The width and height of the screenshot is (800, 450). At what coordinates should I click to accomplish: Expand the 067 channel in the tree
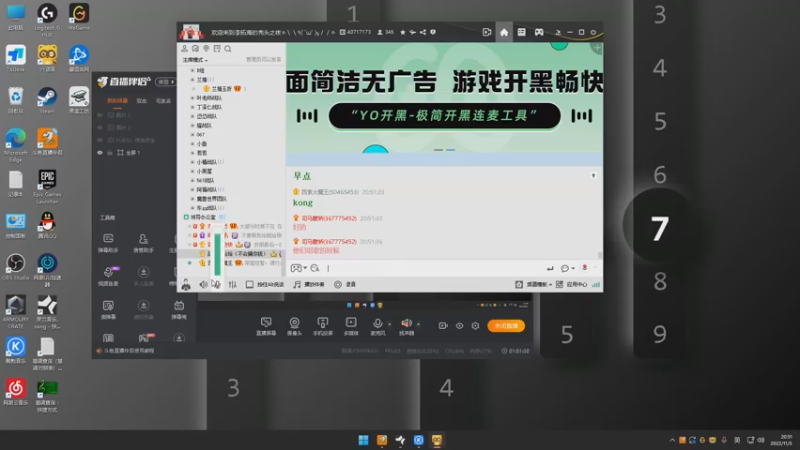click(192, 135)
